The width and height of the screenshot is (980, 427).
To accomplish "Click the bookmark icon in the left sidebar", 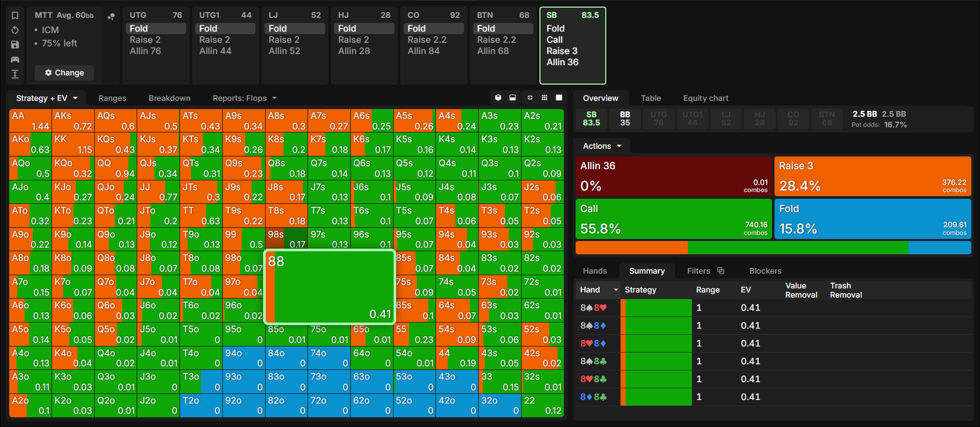I will (15, 15).
